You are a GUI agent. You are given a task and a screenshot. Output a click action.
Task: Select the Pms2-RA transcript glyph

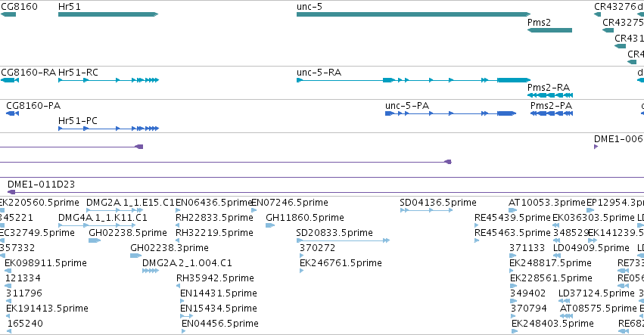pyautogui.click(x=550, y=95)
